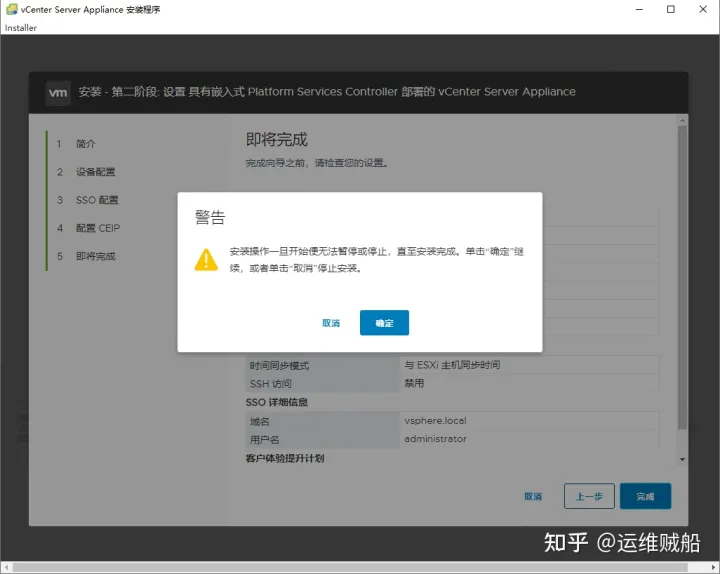720x574 pixels.
Task: Go back using the 上一步 button
Action: (589, 496)
